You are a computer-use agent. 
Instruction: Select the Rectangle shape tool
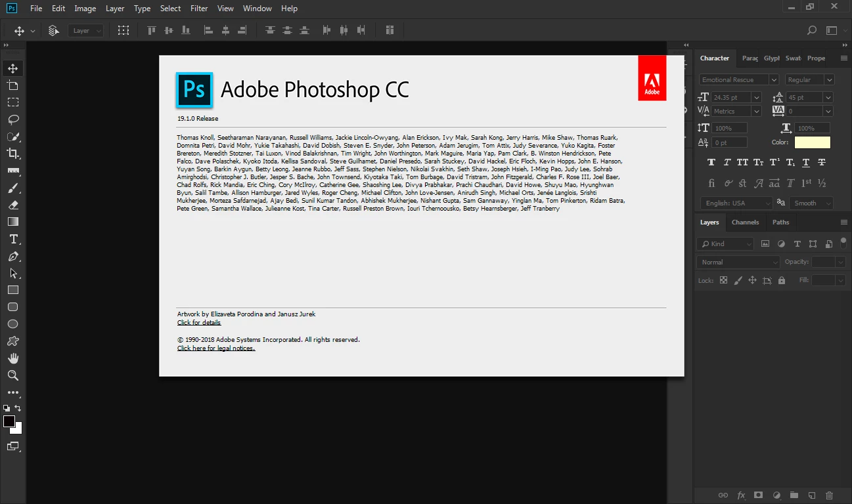[x=13, y=290]
